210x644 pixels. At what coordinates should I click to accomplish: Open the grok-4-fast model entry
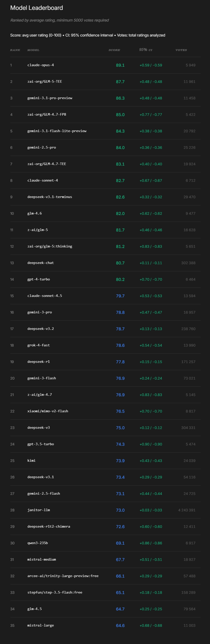pos(38,345)
